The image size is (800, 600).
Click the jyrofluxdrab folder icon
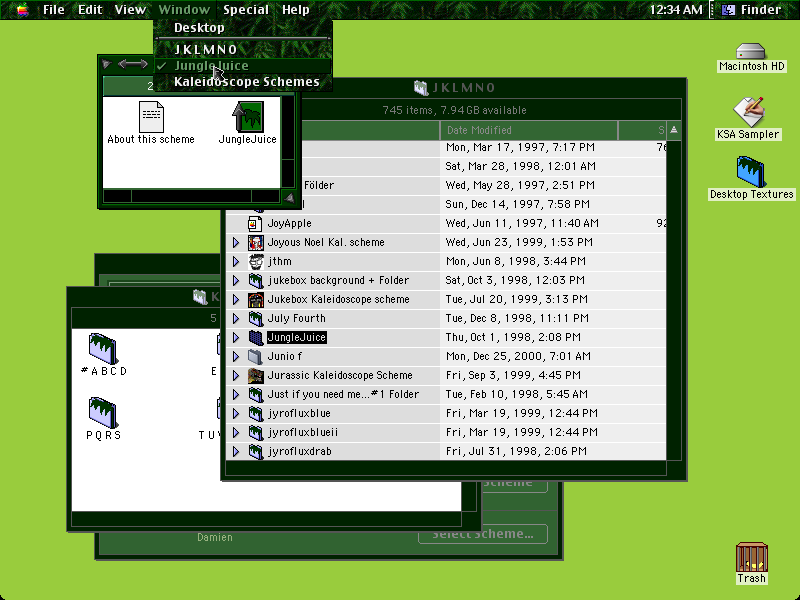pos(255,452)
